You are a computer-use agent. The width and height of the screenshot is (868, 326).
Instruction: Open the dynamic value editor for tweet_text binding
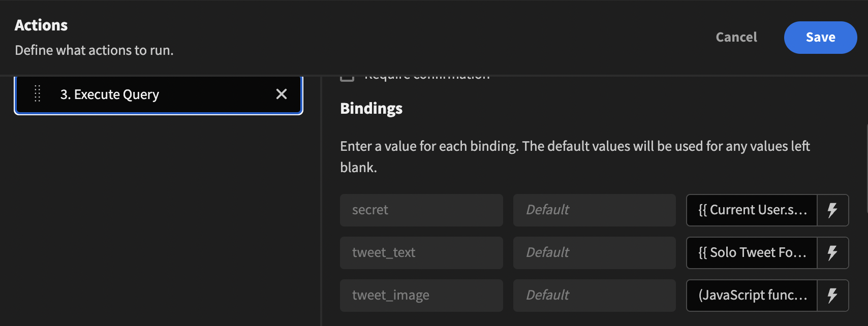click(833, 252)
